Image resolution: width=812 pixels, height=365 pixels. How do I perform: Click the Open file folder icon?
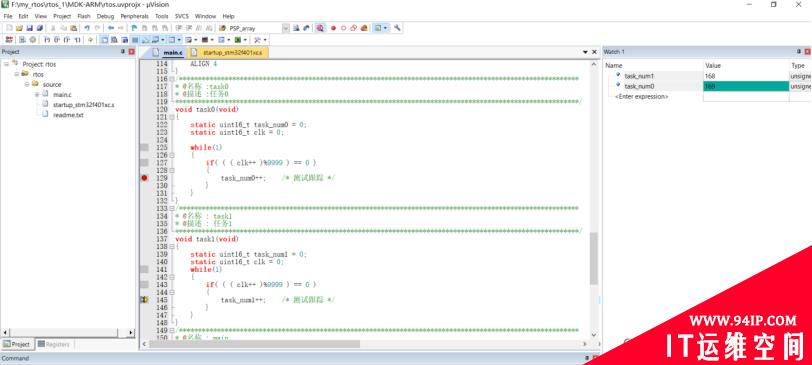[19, 28]
